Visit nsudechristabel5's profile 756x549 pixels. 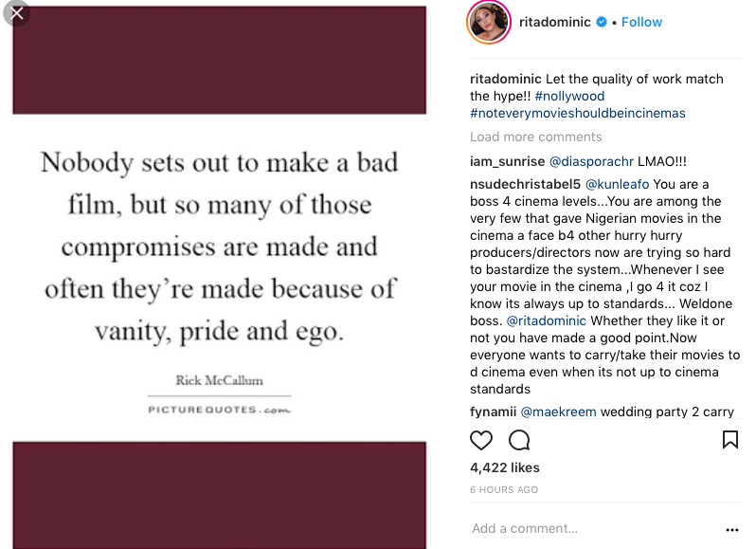click(x=526, y=184)
